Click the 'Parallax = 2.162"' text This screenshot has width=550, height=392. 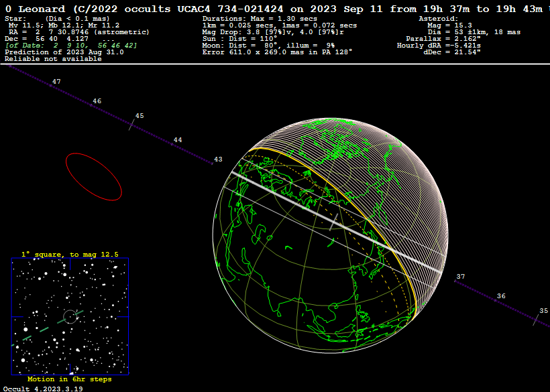(443, 39)
